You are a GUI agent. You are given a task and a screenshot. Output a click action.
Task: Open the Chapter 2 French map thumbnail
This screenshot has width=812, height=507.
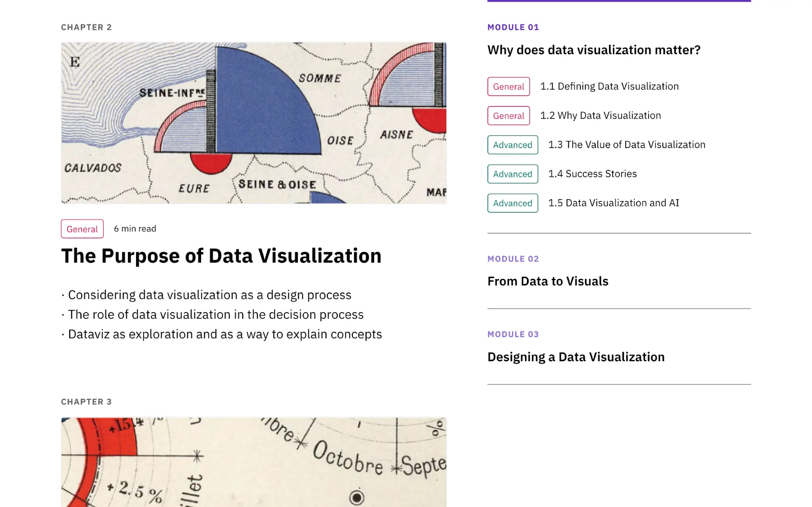point(253,123)
